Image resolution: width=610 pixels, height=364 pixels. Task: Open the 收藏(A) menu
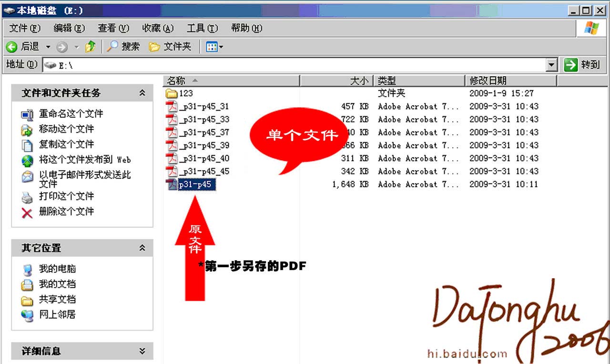158,29
